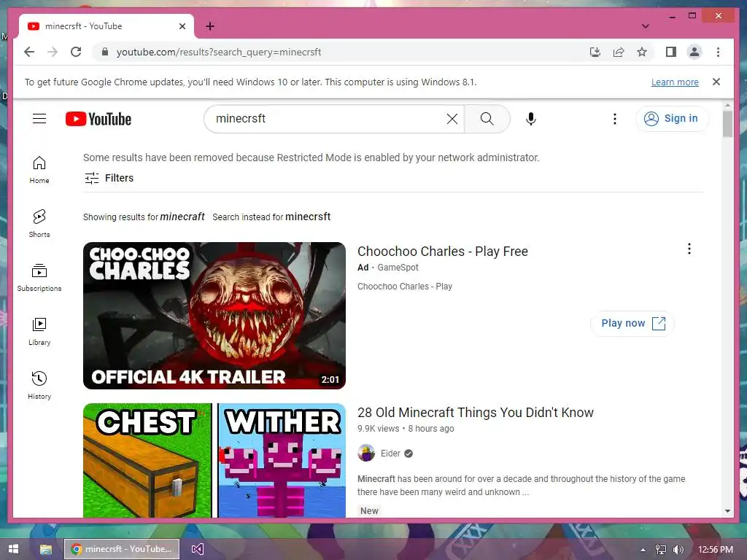Open Chrome three-dot main menu

[718, 52]
